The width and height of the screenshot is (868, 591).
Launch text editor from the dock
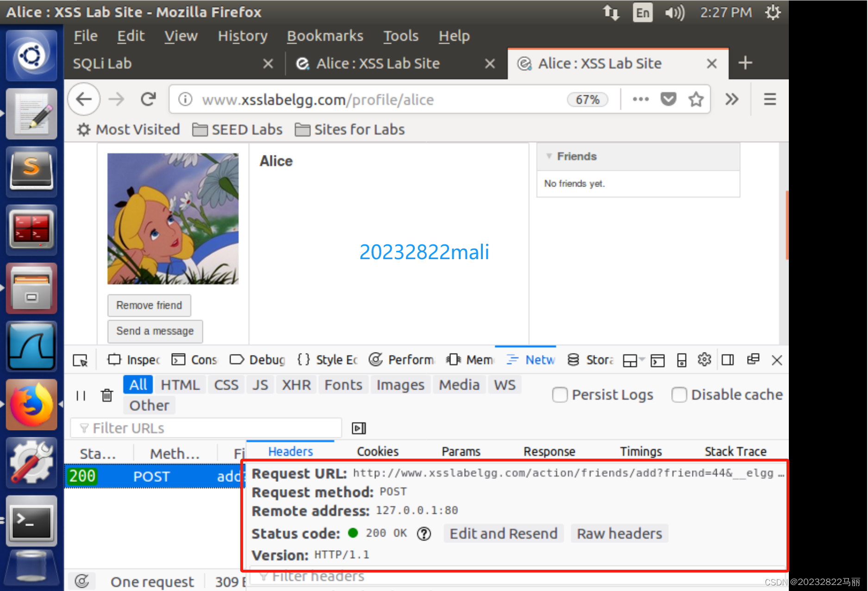tap(31, 114)
